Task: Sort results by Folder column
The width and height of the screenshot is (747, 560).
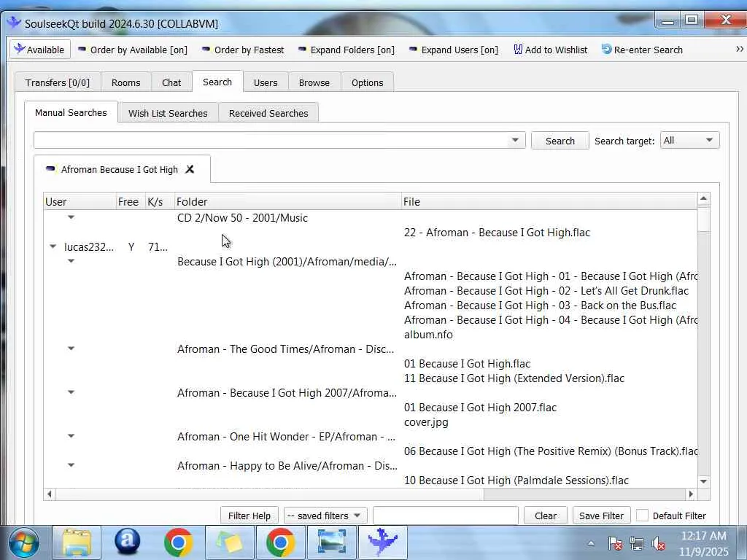Action: tap(287, 201)
